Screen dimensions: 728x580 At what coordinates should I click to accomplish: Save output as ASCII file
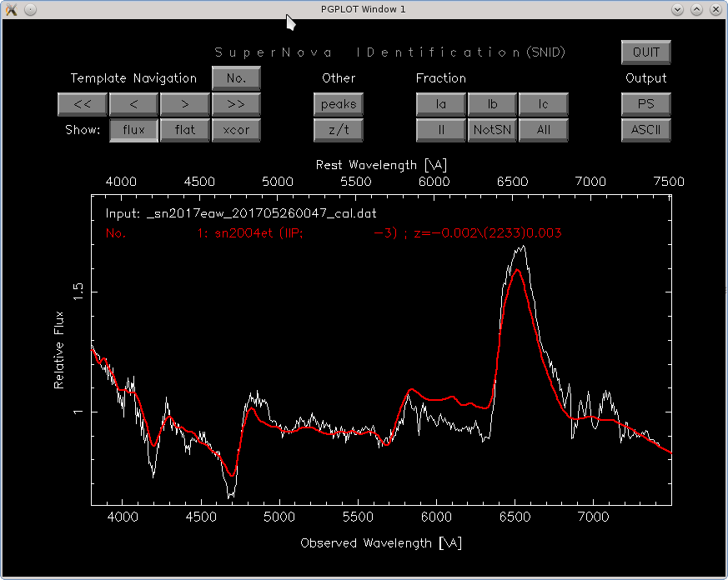(646, 130)
